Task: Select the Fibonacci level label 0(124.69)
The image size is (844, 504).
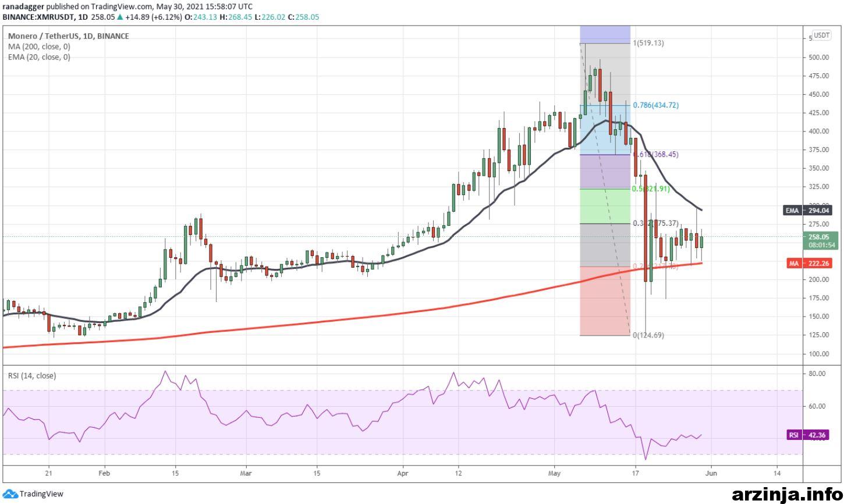Action: 648,335
